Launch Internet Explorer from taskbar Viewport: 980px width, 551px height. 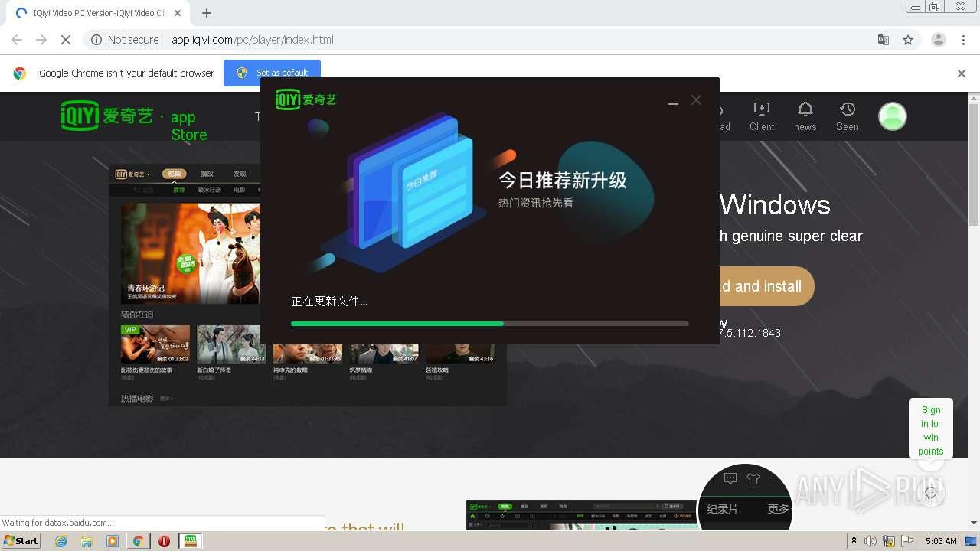[61, 541]
